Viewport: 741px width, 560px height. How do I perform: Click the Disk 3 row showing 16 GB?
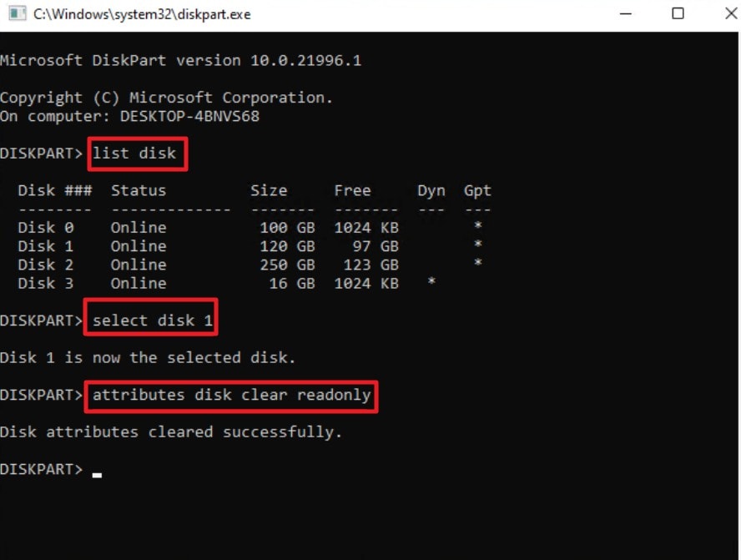click(x=209, y=283)
